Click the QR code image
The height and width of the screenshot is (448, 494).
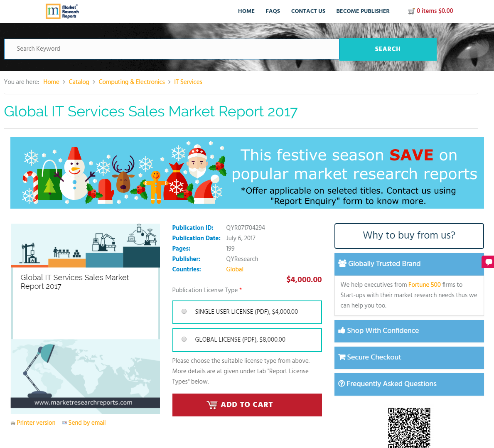tap(409, 428)
